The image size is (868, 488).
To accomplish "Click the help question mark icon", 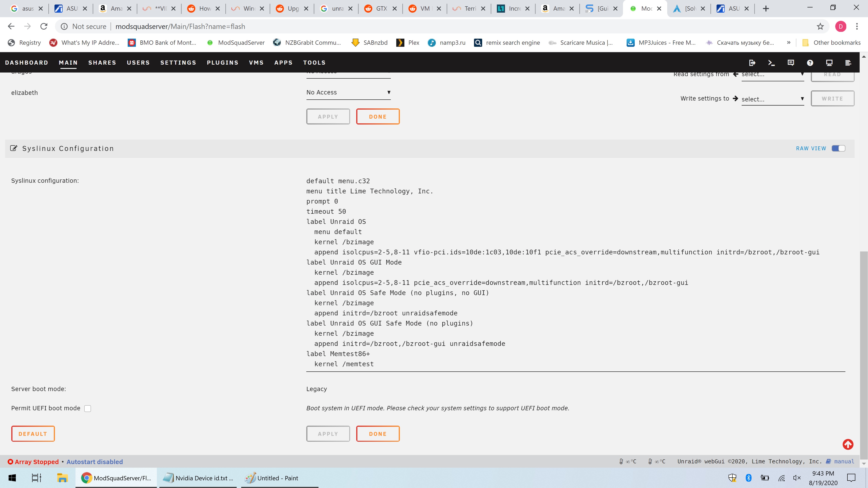I will coord(810,63).
